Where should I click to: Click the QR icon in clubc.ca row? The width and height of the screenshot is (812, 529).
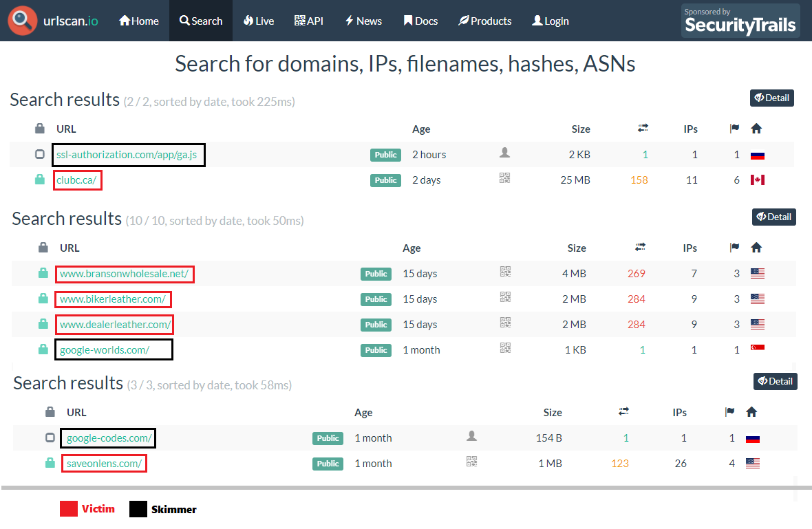[504, 178]
